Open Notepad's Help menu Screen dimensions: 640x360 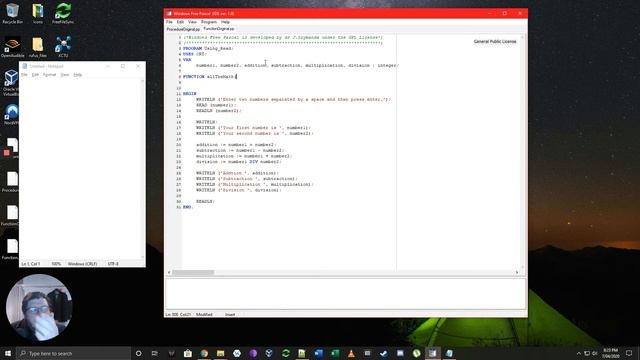(x=78, y=75)
